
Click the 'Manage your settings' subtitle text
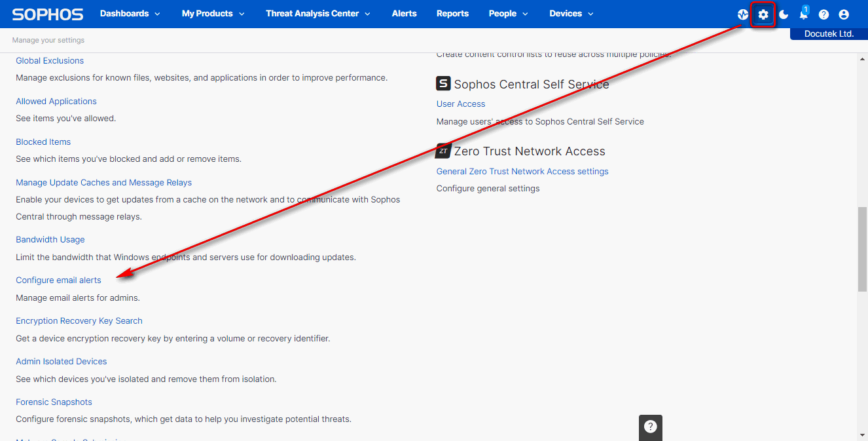click(48, 40)
